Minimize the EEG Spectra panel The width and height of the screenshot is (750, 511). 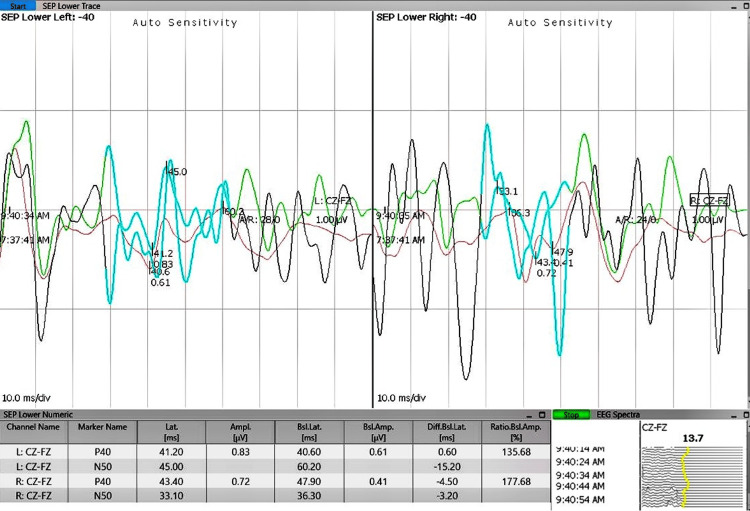click(735, 415)
